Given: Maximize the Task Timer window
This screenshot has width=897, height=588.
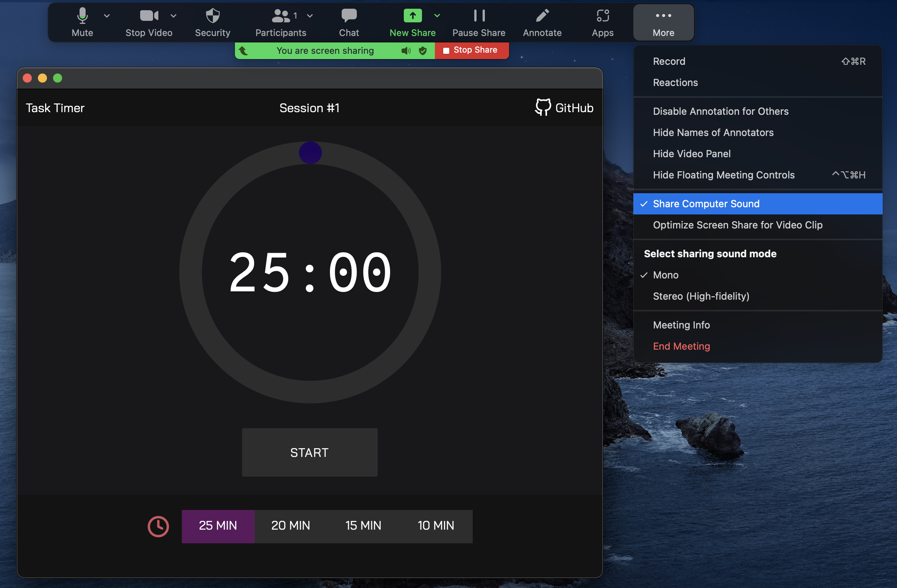Looking at the screenshot, I should (58, 78).
